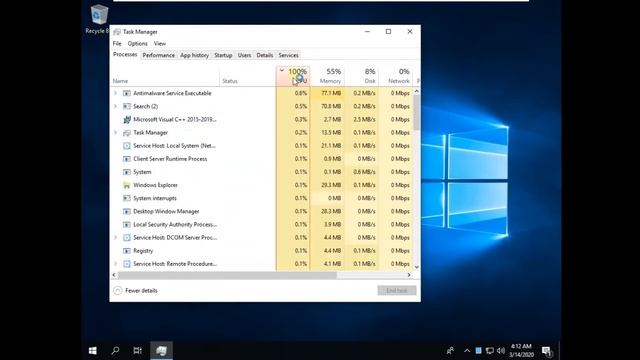This screenshot has width=640, height=360.
Task: Click the blue square tray icon
Action: click(478, 351)
